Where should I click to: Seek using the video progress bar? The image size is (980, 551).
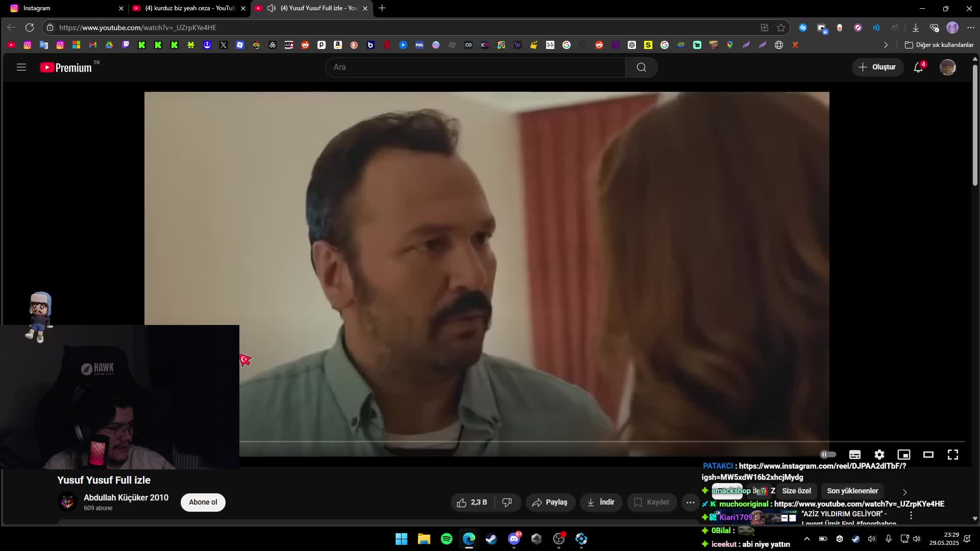602,441
